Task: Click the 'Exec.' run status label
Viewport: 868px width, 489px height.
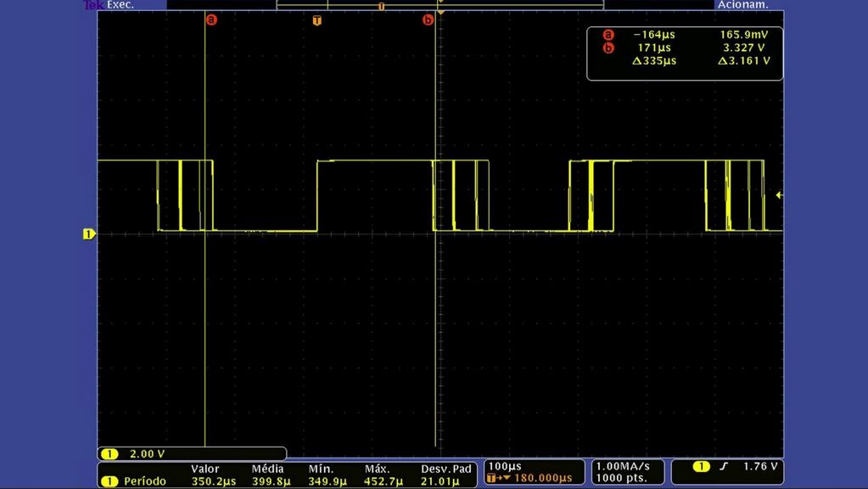Action: (x=120, y=5)
